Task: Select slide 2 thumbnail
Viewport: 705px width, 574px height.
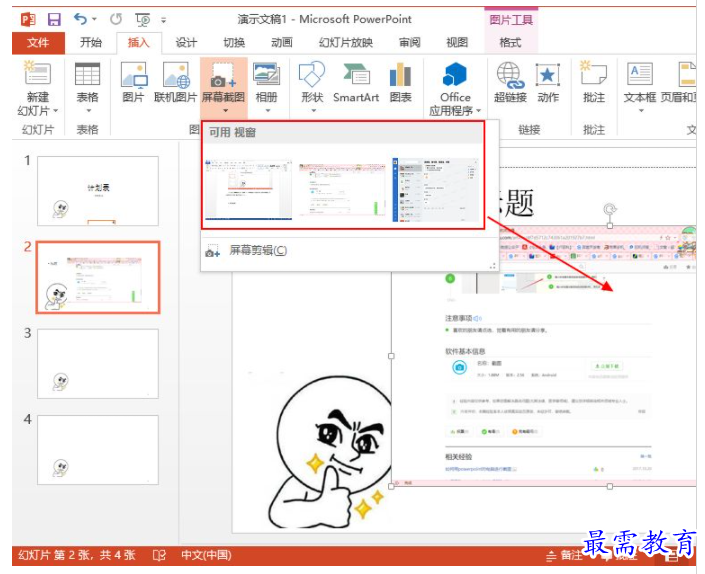Action: [x=98, y=277]
